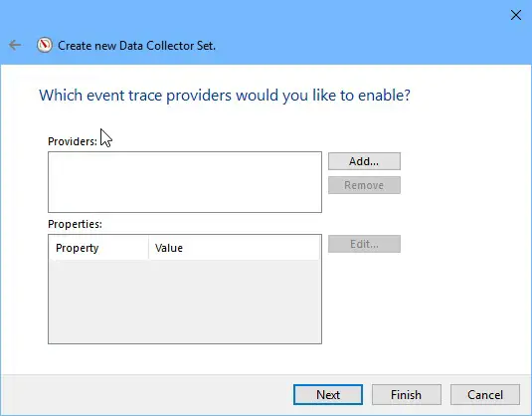Proceed with the Next button
The image size is (532, 416).
[328, 395]
